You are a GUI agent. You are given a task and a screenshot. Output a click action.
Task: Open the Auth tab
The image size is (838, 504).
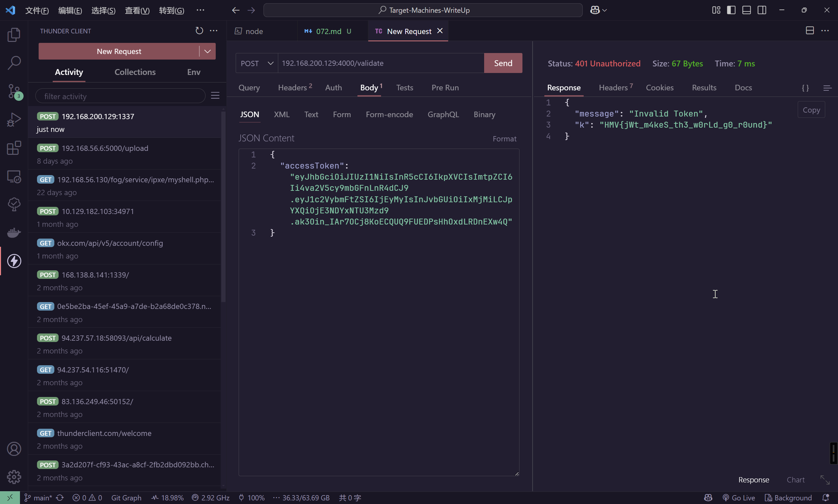pos(334,88)
